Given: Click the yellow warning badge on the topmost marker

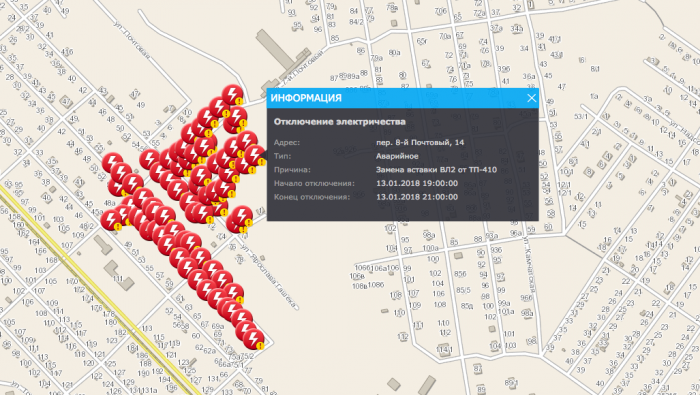Looking at the screenshot, I should pos(240,101).
